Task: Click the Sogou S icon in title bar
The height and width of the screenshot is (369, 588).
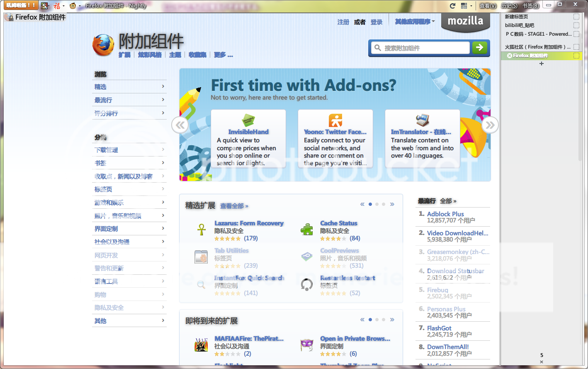Action: tap(45, 6)
